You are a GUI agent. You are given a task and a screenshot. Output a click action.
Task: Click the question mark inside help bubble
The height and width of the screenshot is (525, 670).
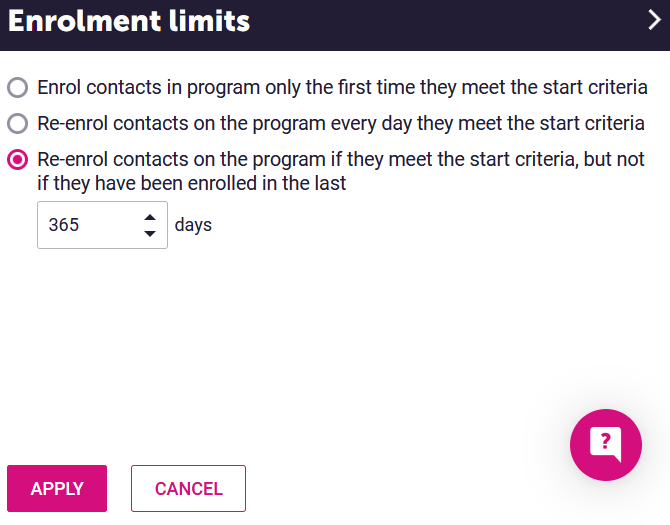pyautogui.click(x=605, y=441)
